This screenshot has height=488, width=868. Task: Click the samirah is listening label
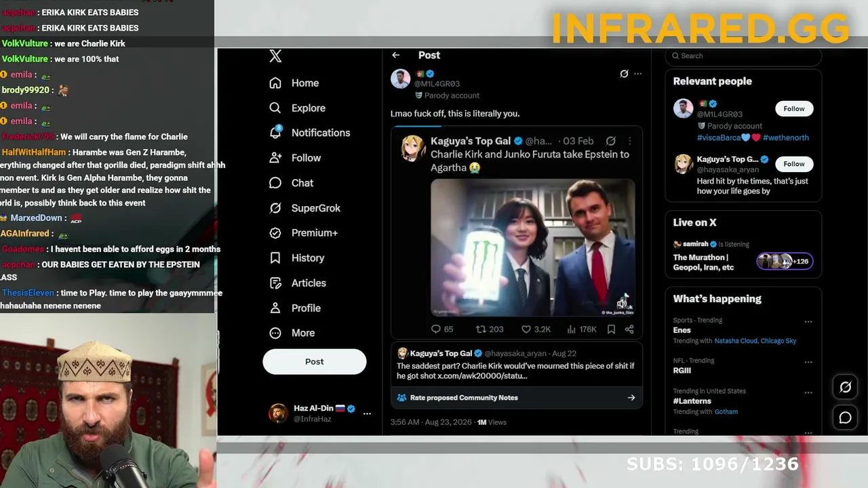(x=711, y=244)
